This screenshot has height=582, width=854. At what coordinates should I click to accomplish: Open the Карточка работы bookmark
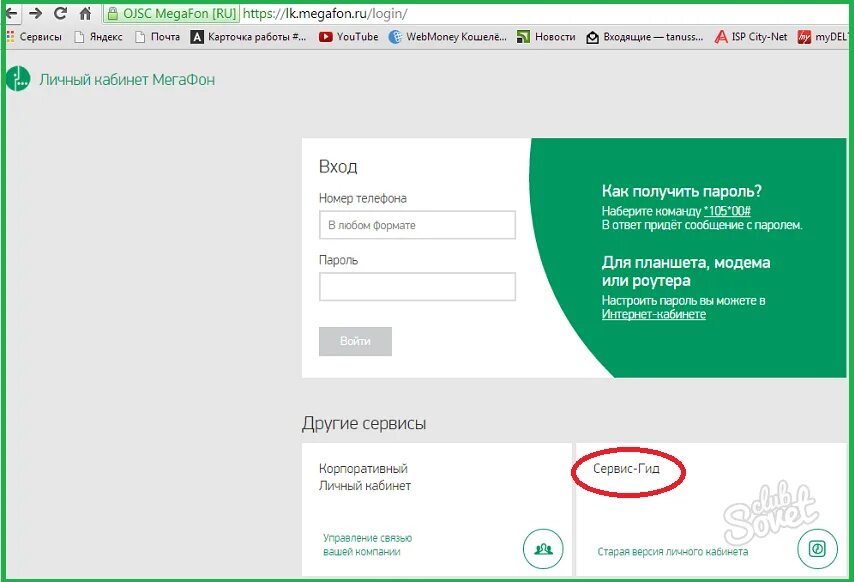click(248, 37)
